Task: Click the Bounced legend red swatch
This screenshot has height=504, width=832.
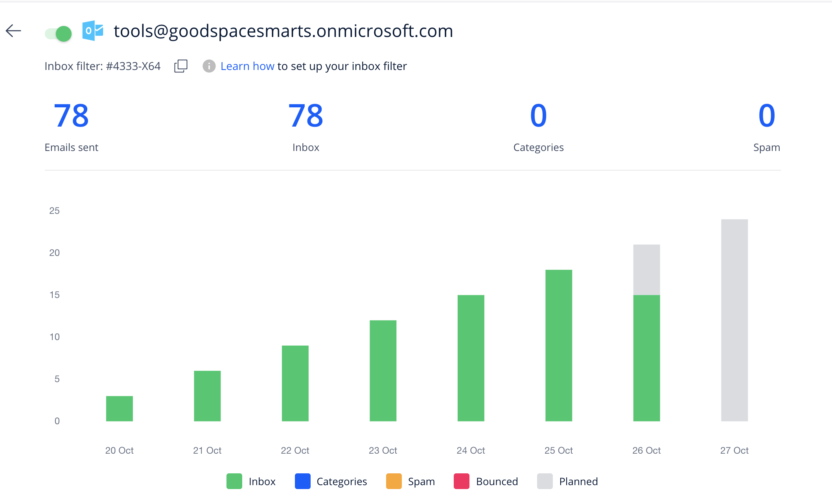Action: pyautogui.click(x=462, y=481)
